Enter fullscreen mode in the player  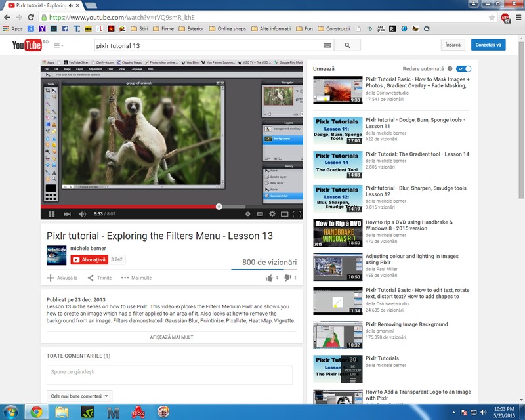click(297, 214)
